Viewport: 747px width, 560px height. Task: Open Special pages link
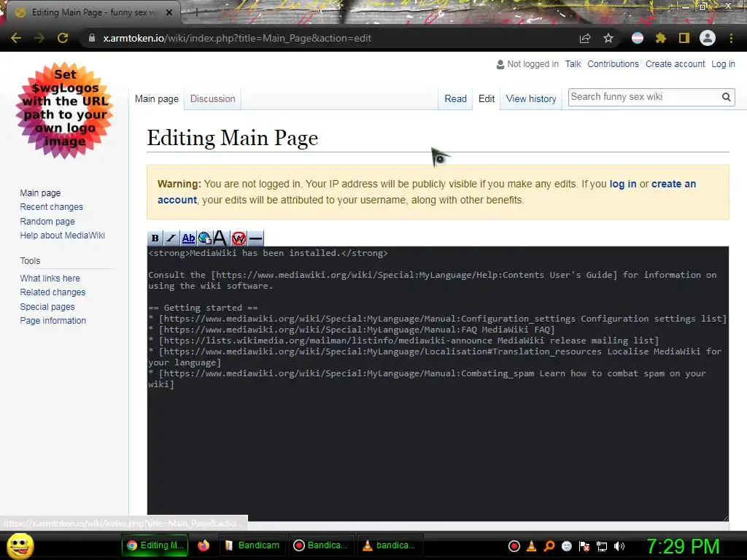point(47,307)
